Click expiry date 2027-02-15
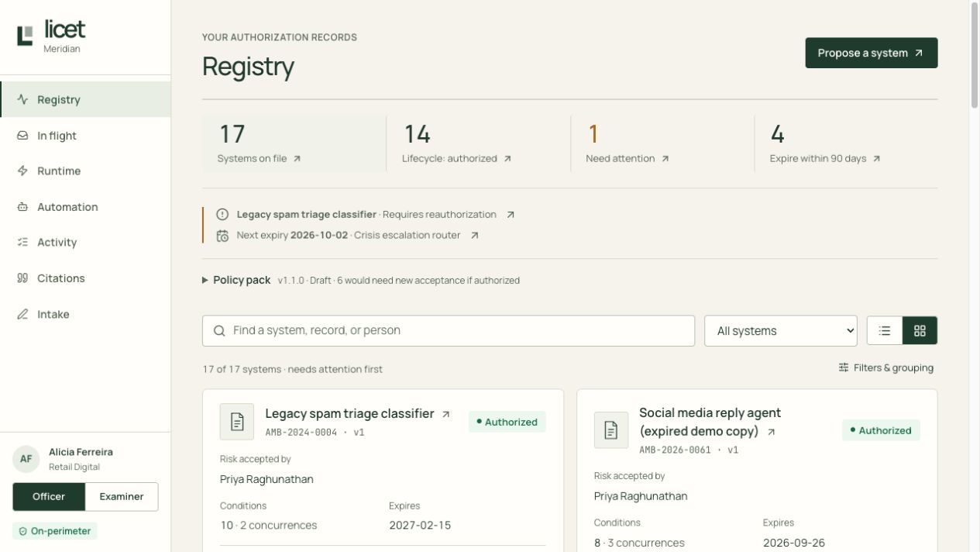Viewport: 980px width, 552px height. pyautogui.click(x=420, y=526)
